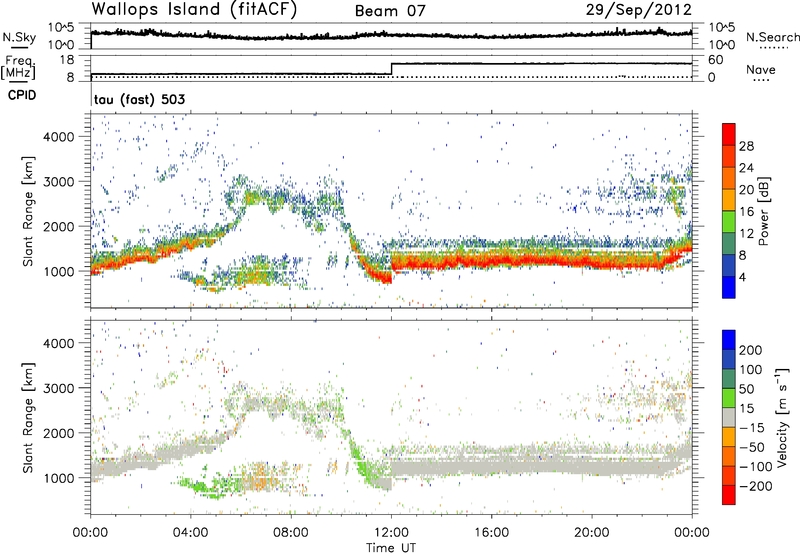Click the 08:00 time axis label
The width and height of the screenshot is (800, 554).
(291, 532)
